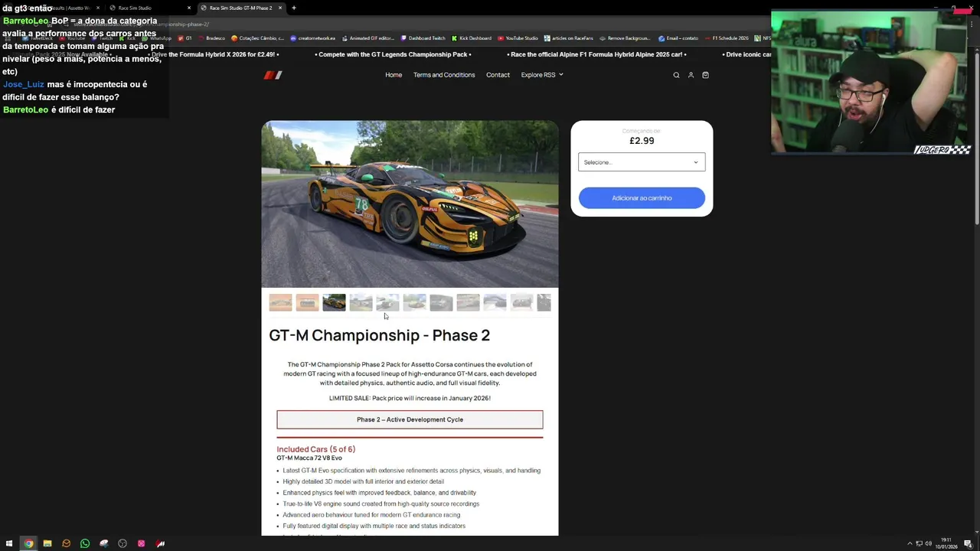Open Terms and Conditions page
Viewport: 980px width, 551px height.
[444, 75]
